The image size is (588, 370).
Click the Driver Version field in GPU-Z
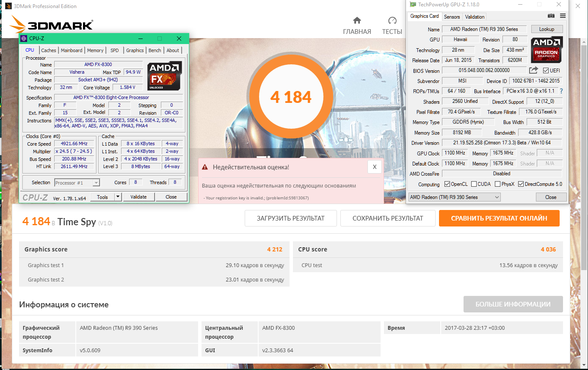[502, 143]
